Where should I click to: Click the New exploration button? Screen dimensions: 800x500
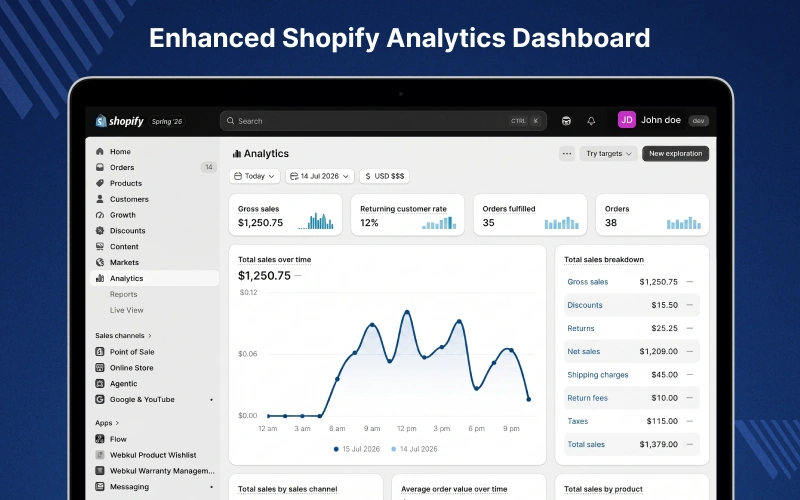tap(676, 154)
